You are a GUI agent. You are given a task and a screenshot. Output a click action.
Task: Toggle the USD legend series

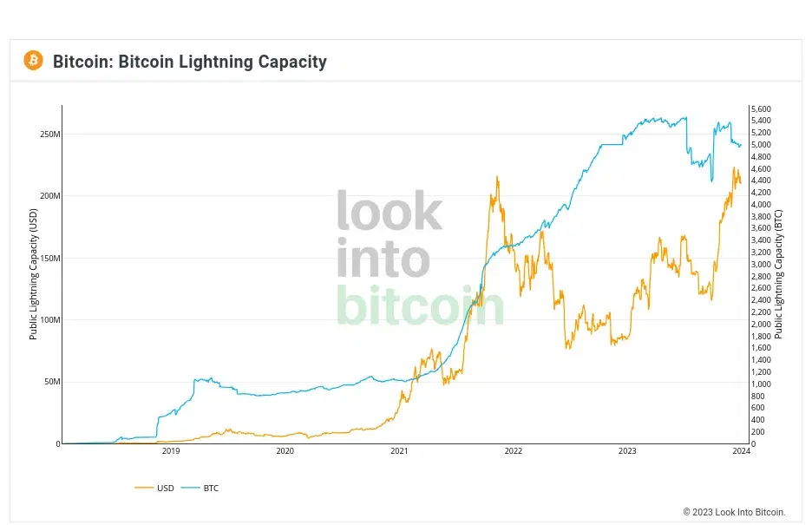(x=154, y=488)
